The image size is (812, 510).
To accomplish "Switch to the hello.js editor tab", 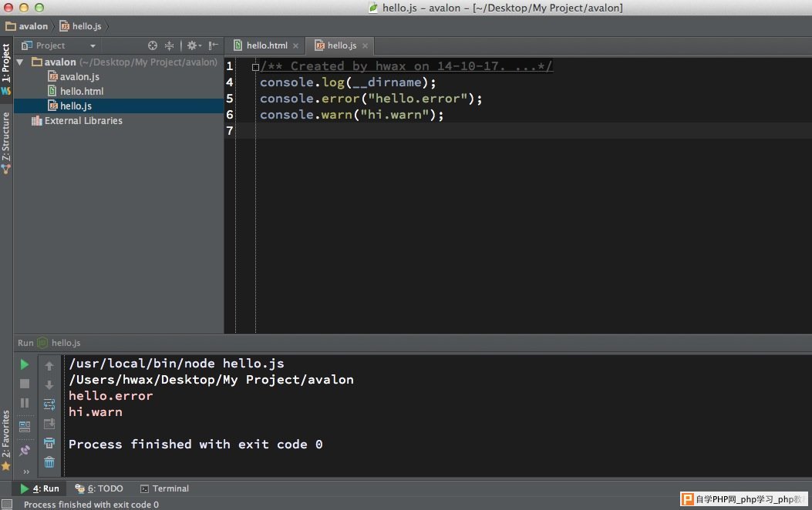I will tap(342, 45).
